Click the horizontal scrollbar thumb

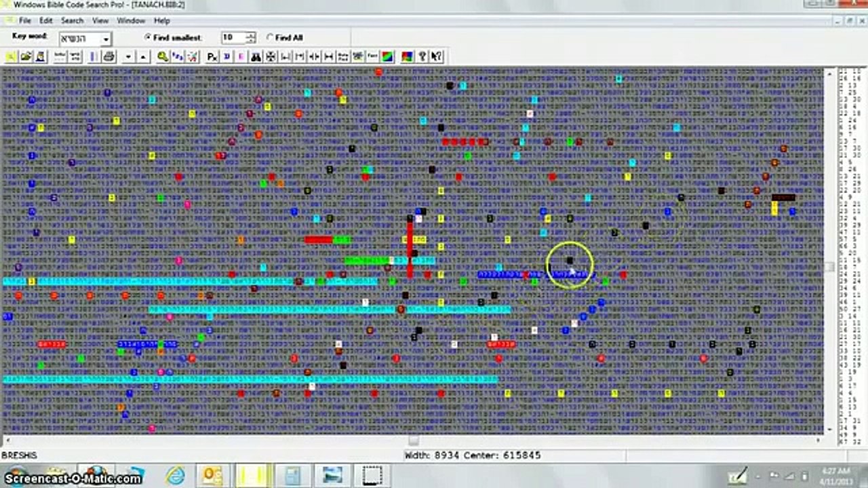coord(413,441)
